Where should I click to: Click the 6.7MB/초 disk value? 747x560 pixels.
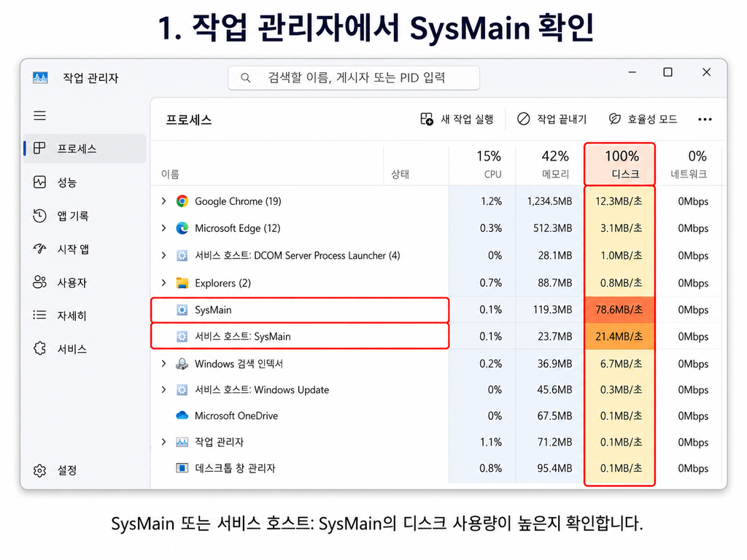[x=622, y=364]
